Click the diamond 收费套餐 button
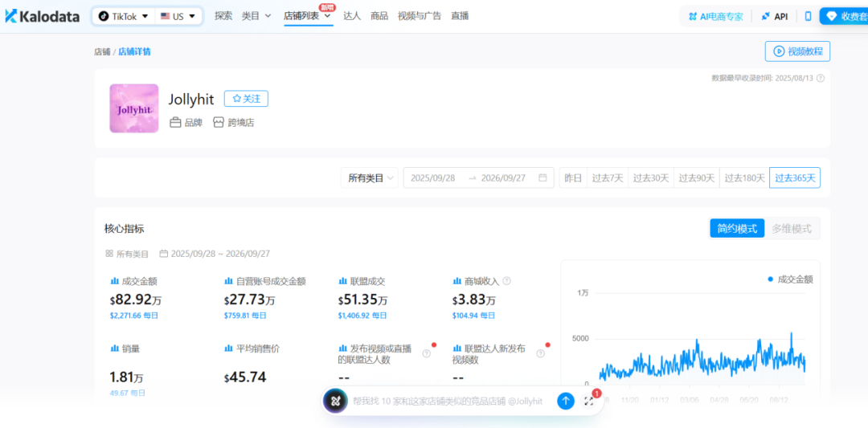This screenshot has height=428, width=868. pos(844,17)
